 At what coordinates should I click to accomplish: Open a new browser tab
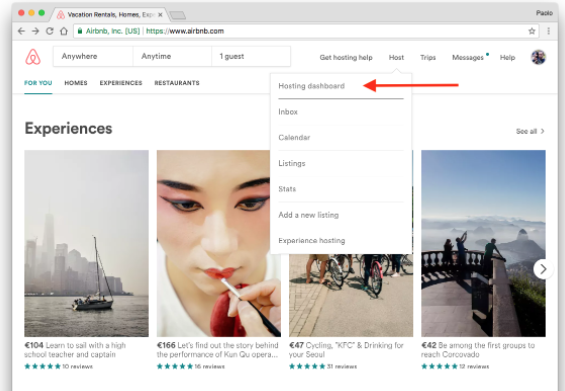tap(177, 15)
